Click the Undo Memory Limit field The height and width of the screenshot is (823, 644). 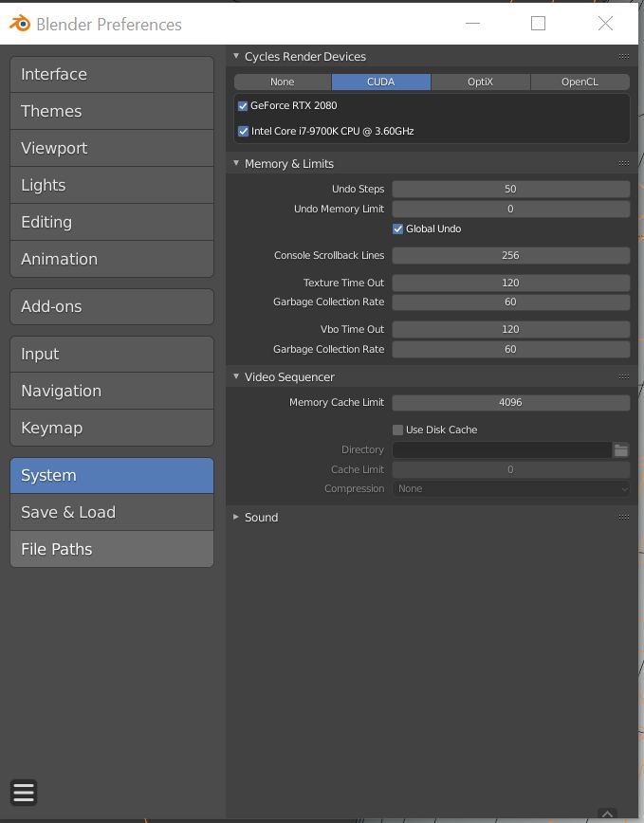[x=510, y=209]
